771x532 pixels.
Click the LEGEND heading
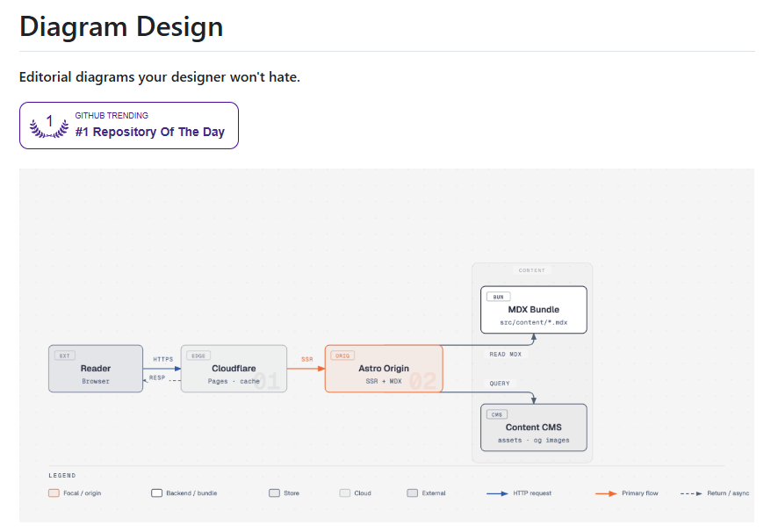(x=62, y=476)
